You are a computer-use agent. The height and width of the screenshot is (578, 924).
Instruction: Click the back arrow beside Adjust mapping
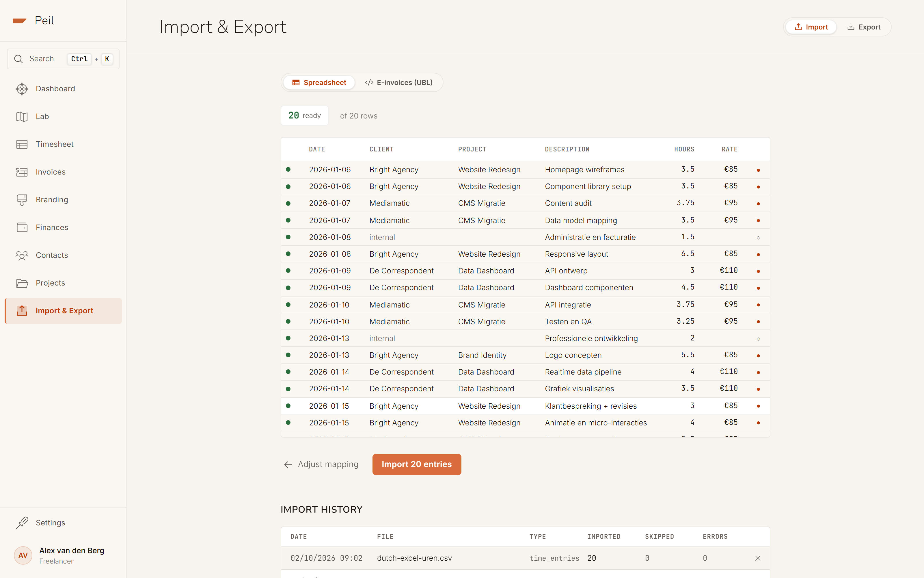click(x=288, y=464)
